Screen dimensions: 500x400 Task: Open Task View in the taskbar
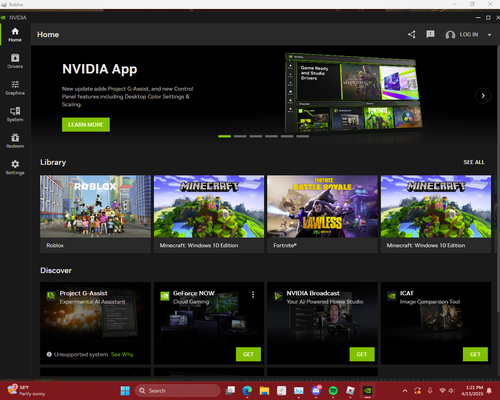[x=230, y=391]
